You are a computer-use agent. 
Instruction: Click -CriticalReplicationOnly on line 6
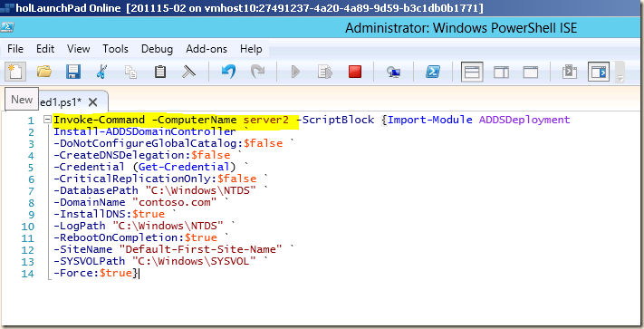pyautogui.click(x=134, y=179)
